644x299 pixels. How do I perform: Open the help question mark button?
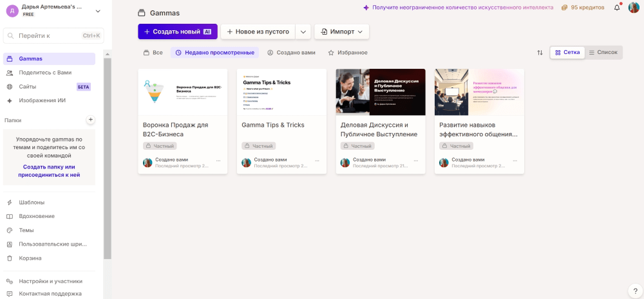coord(635,291)
